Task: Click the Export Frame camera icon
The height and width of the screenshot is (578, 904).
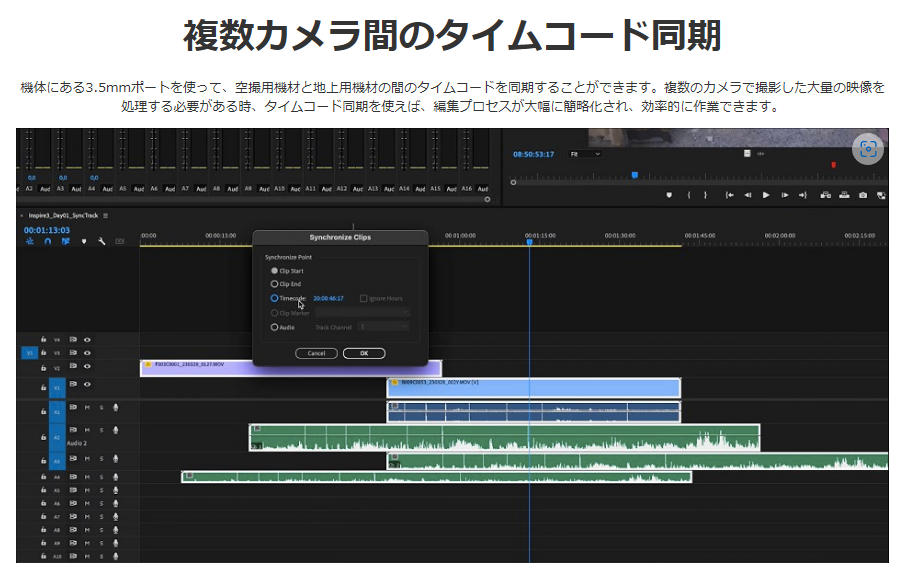Action: [863, 195]
